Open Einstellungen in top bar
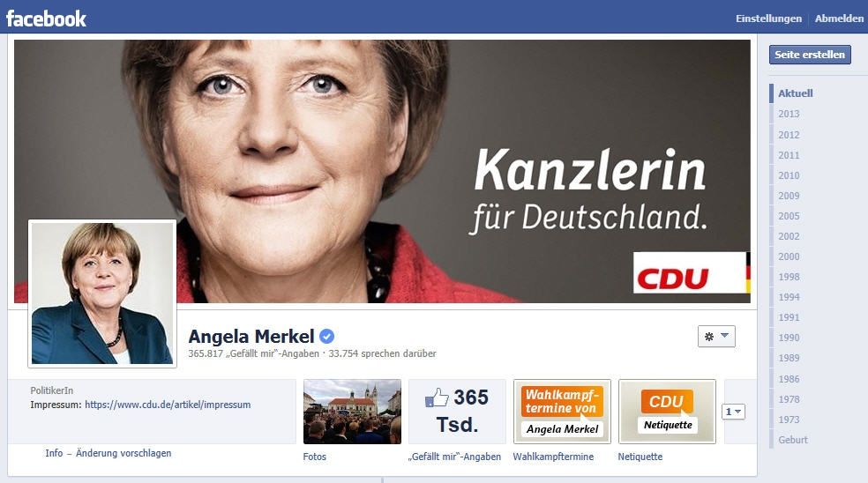The width and height of the screenshot is (868, 483). pos(768,19)
